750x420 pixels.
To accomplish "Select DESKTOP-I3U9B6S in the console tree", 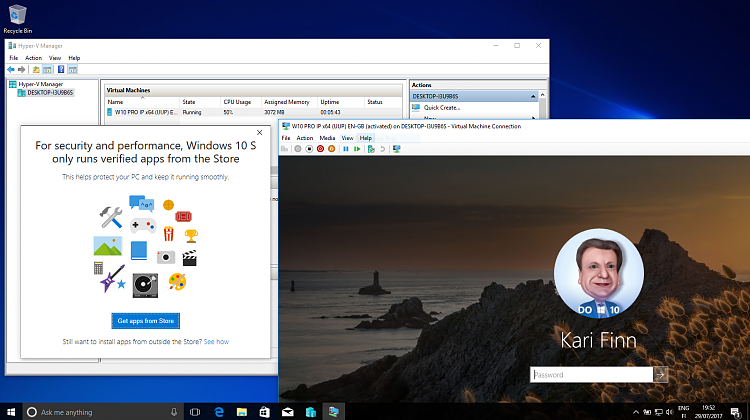I will click(50, 93).
